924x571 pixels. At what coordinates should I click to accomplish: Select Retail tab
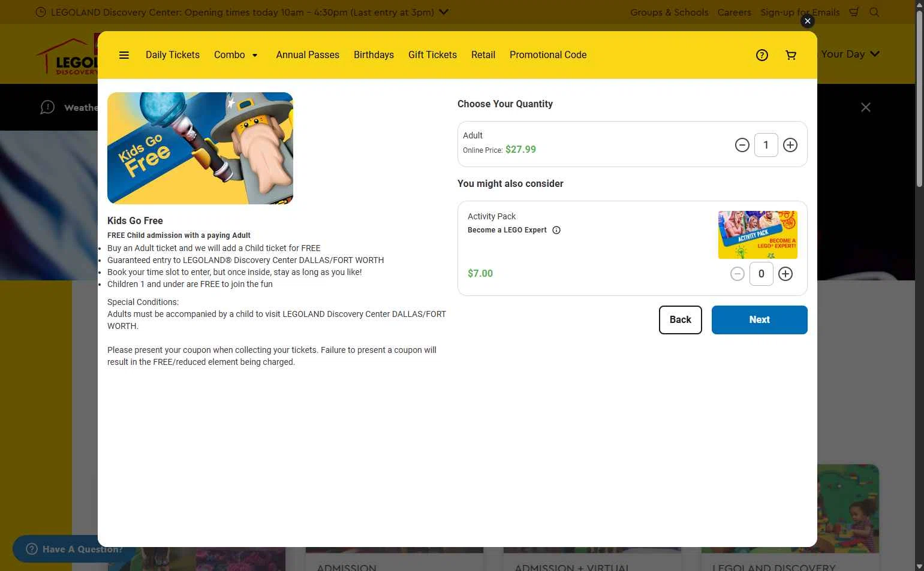pyautogui.click(x=483, y=55)
